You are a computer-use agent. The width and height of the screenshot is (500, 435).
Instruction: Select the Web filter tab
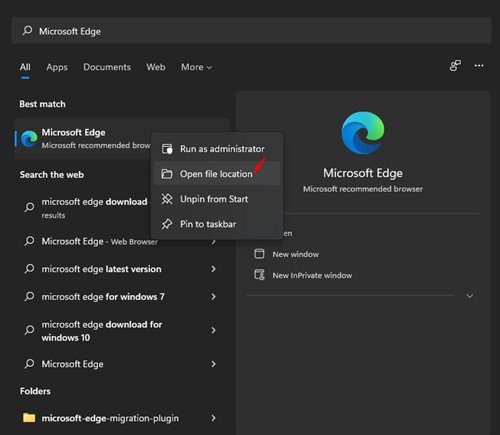coord(156,67)
